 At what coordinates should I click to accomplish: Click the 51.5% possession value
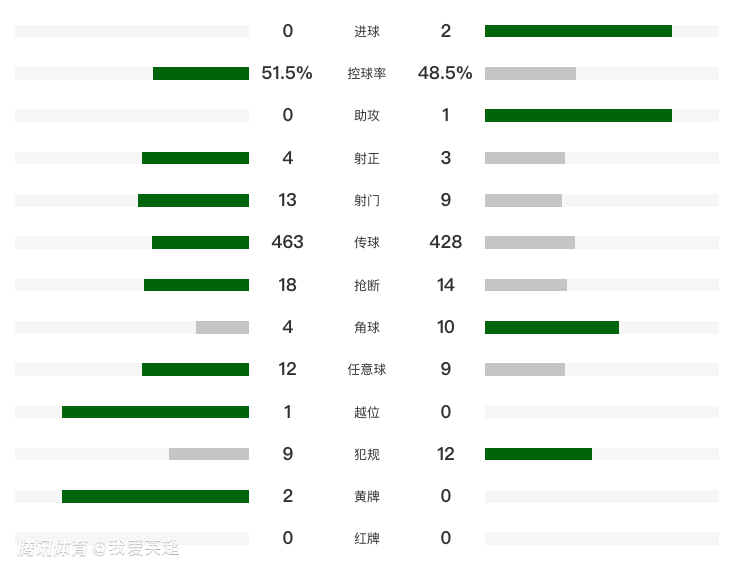287,73
